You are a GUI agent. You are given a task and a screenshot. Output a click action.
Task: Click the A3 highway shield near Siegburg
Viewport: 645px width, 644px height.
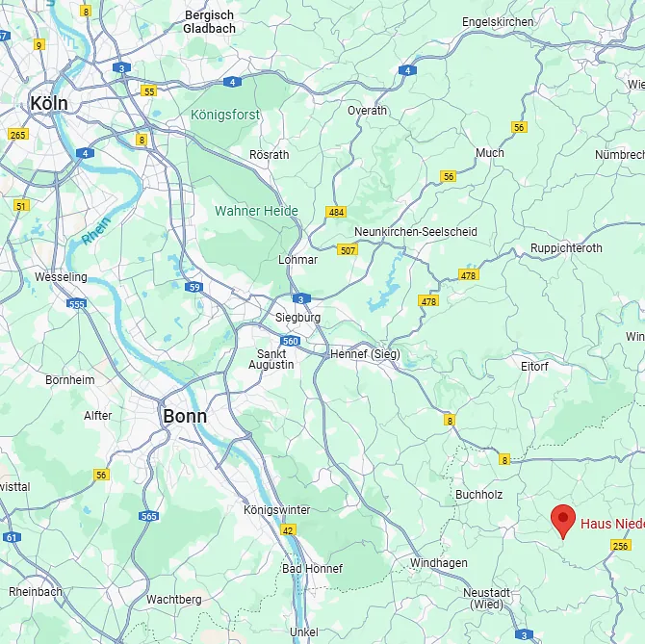coord(301,299)
